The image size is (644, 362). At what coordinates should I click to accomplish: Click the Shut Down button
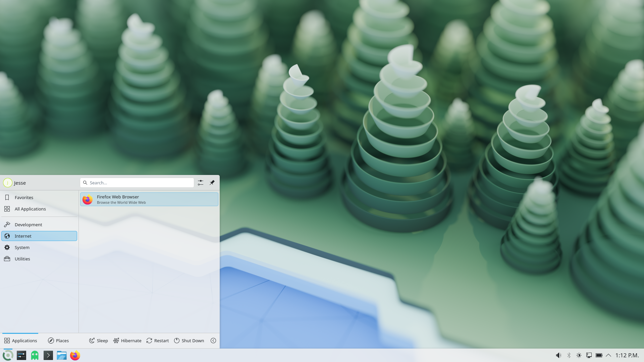[189, 341]
